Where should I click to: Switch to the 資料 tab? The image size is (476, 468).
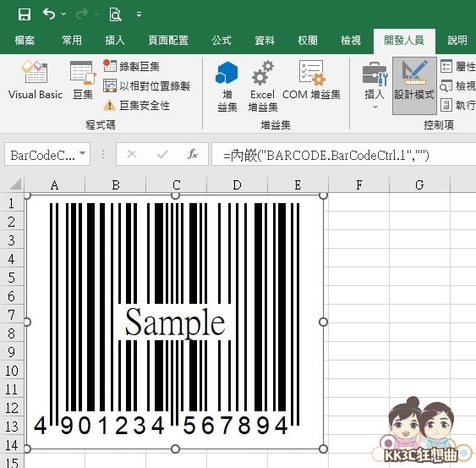[265, 40]
